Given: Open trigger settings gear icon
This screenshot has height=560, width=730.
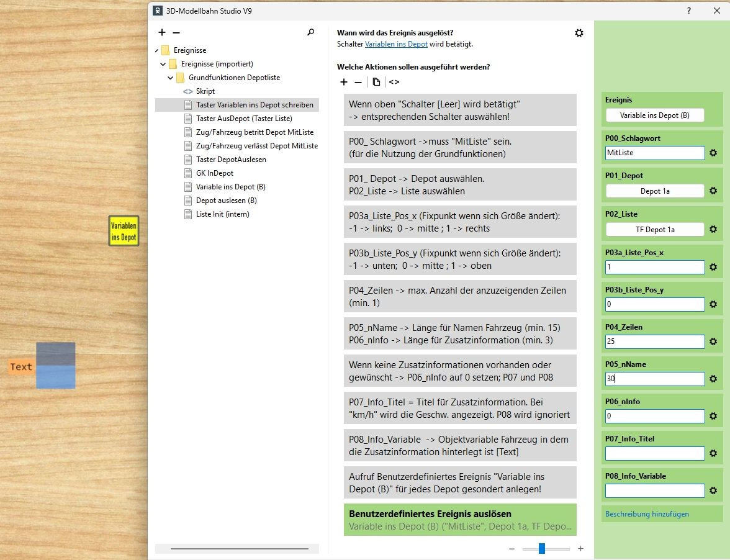Looking at the screenshot, I should point(579,33).
